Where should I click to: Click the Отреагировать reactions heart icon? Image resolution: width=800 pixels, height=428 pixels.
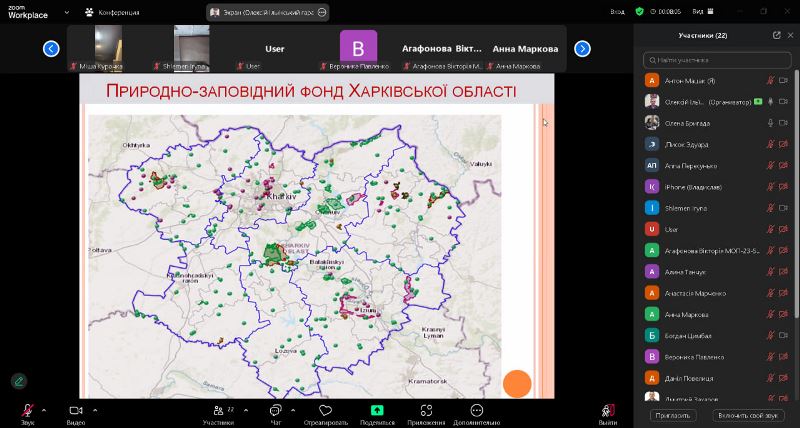click(325, 411)
